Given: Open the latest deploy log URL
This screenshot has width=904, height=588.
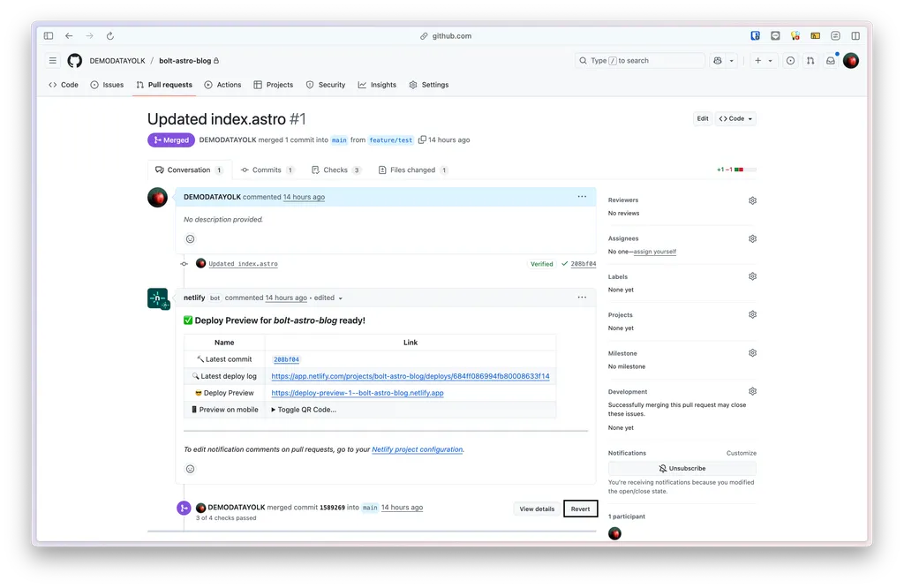Looking at the screenshot, I should point(411,376).
